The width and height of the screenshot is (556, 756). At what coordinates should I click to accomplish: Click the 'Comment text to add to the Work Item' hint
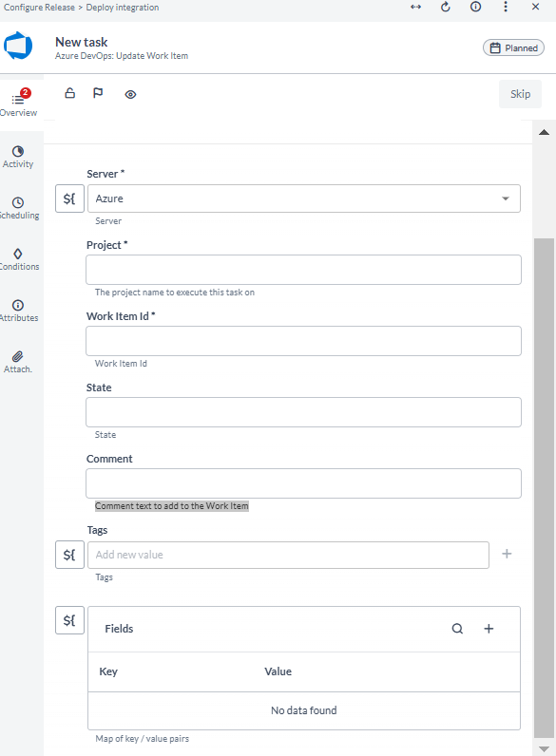[x=172, y=506]
